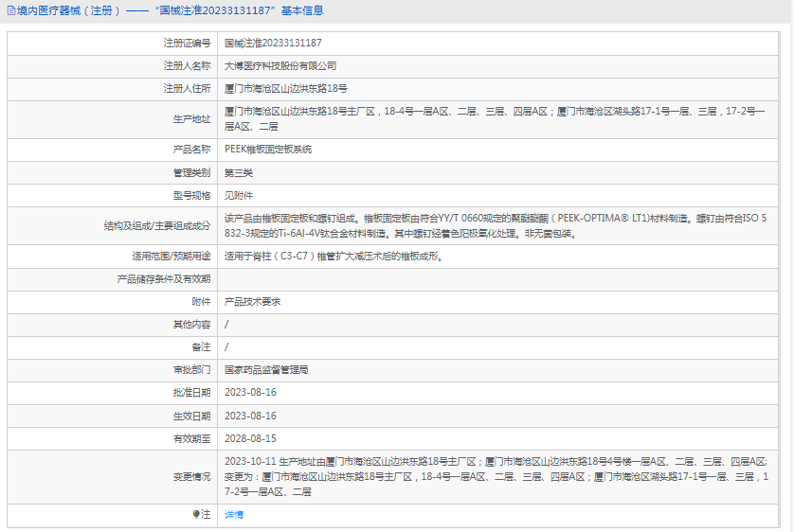Click 产品技术要求 attachment value
Image resolution: width=794 pixels, height=532 pixels.
point(252,301)
